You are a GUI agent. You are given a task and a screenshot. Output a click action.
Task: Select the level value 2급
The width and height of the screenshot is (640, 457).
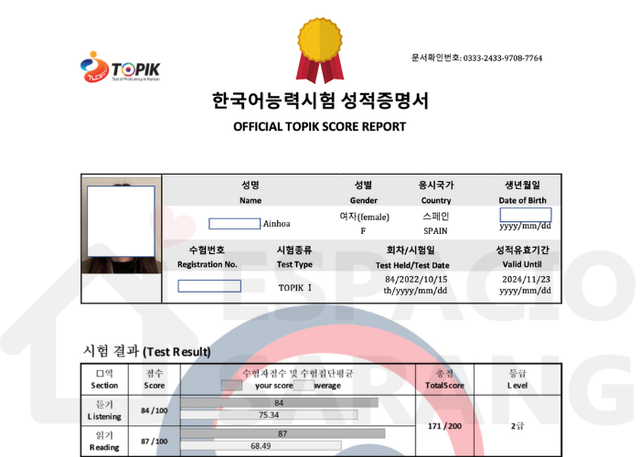517,426
